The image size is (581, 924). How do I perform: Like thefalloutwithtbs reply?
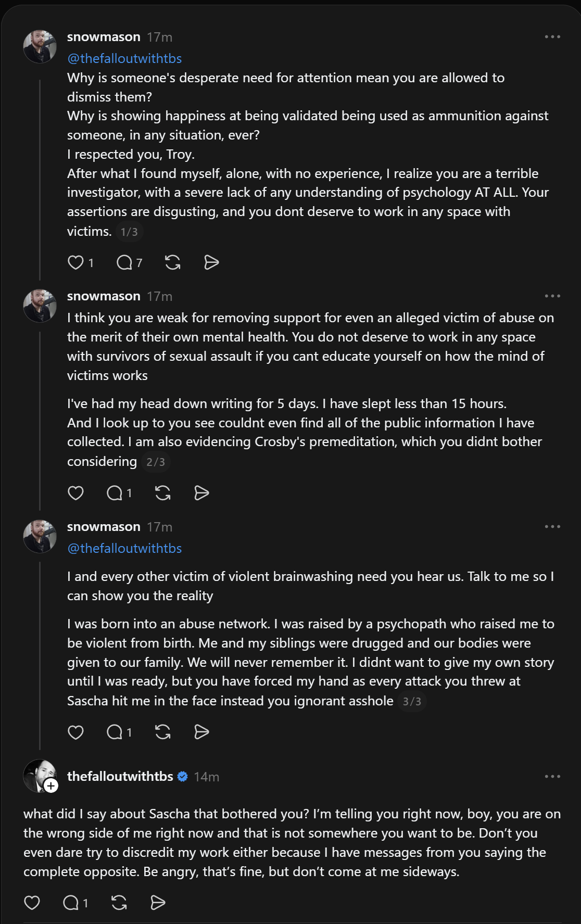(32, 903)
